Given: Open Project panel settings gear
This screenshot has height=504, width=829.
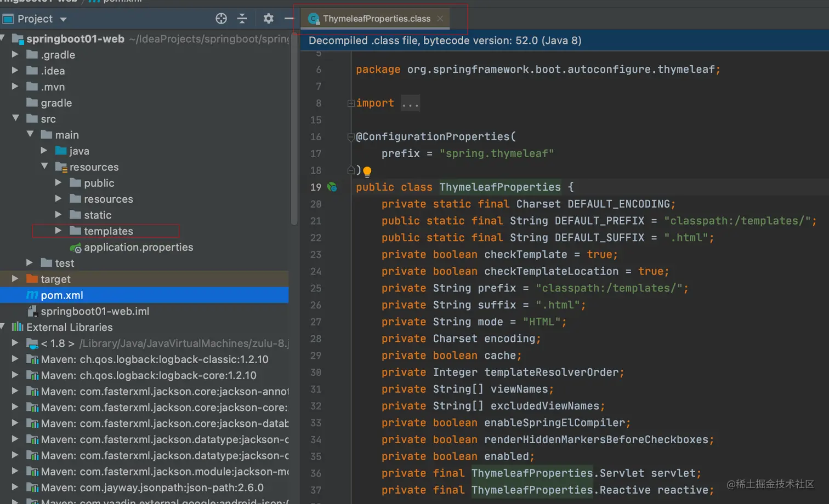Looking at the screenshot, I should (x=268, y=19).
